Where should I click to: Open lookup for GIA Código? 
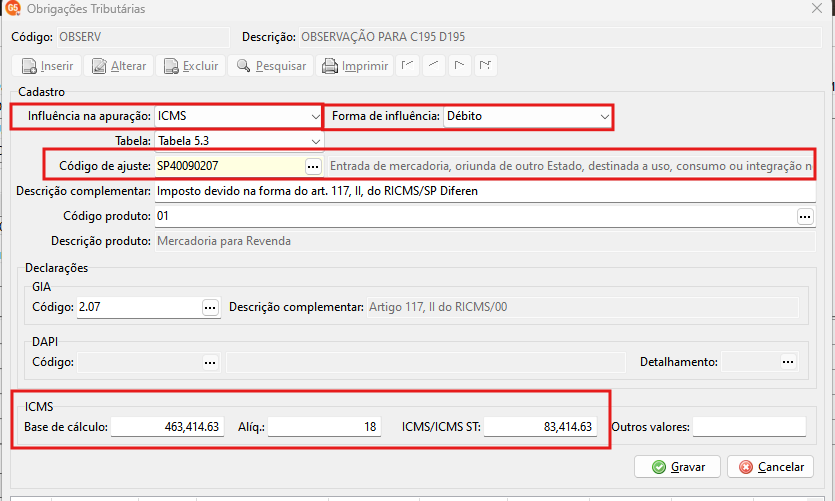tap(210, 308)
